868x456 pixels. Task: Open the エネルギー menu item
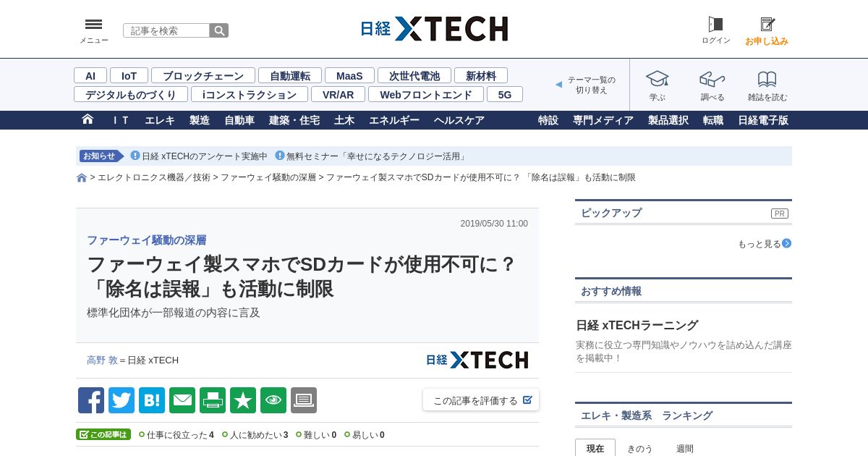coord(394,120)
